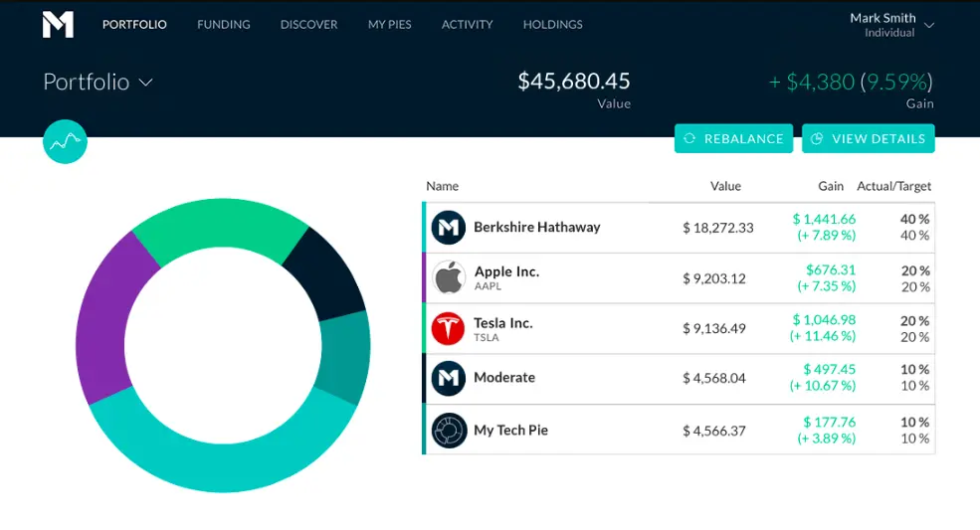Image resolution: width=980 pixels, height=530 pixels.
Task: Click the Individual account type label
Action: [x=889, y=33]
